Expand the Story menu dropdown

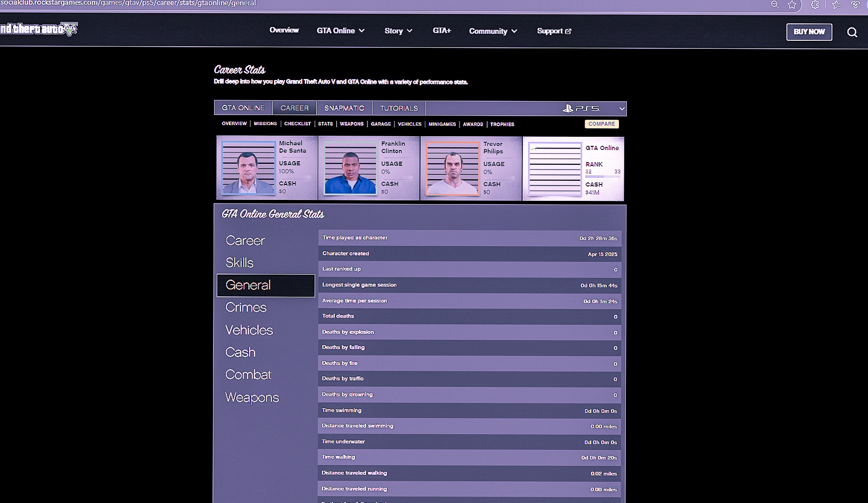coord(398,31)
